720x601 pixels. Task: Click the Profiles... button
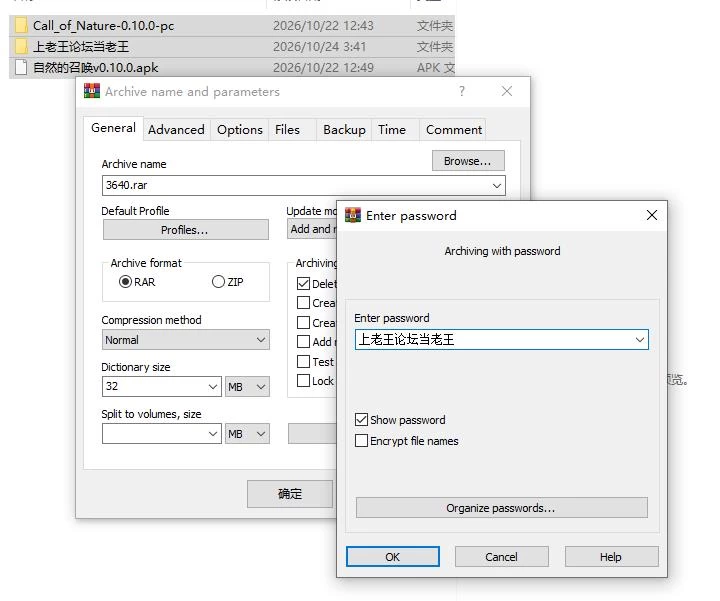pyautogui.click(x=186, y=230)
